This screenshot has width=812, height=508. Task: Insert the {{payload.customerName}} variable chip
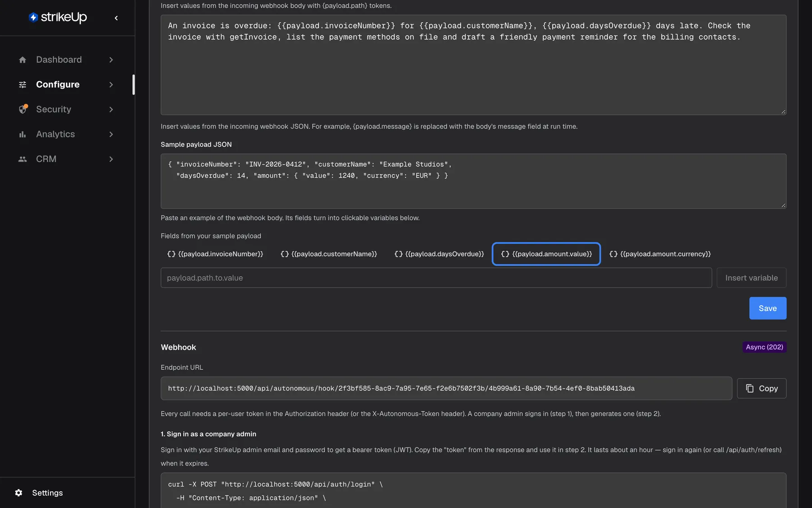[x=329, y=254]
